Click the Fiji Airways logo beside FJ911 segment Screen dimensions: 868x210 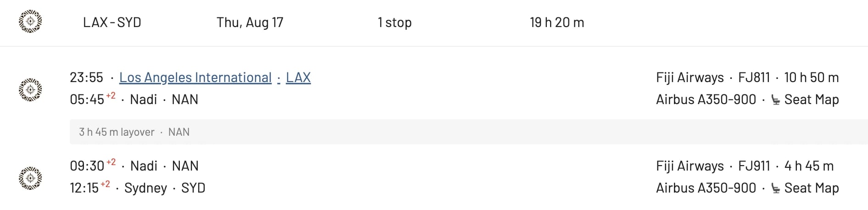30,177
